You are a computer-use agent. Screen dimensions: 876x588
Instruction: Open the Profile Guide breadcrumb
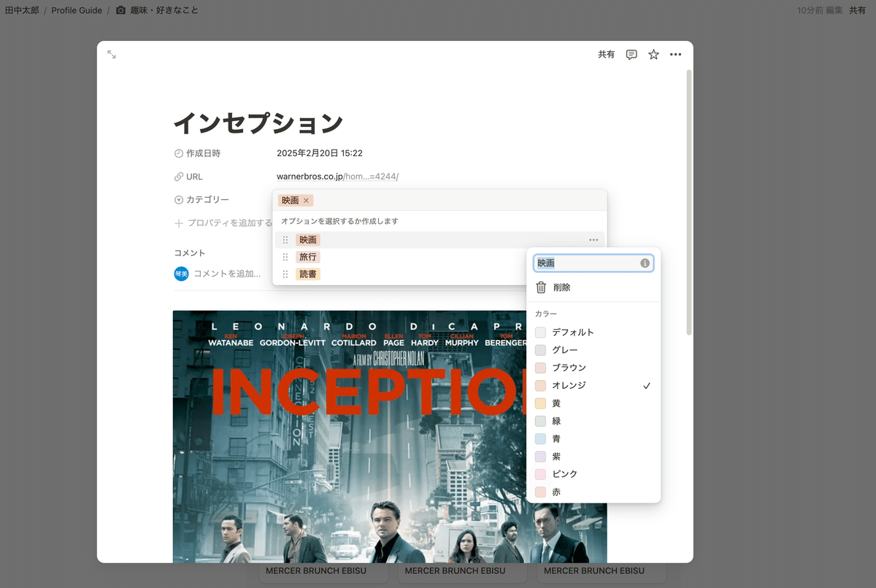coord(77,10)
